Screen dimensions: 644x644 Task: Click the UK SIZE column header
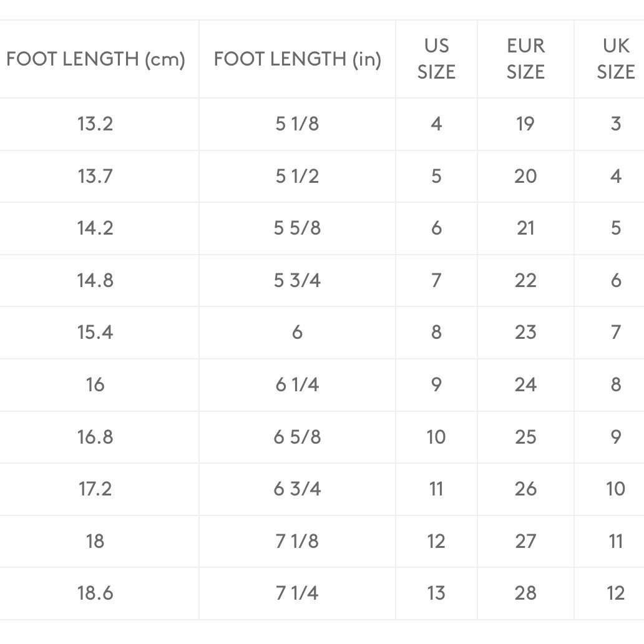615,59
